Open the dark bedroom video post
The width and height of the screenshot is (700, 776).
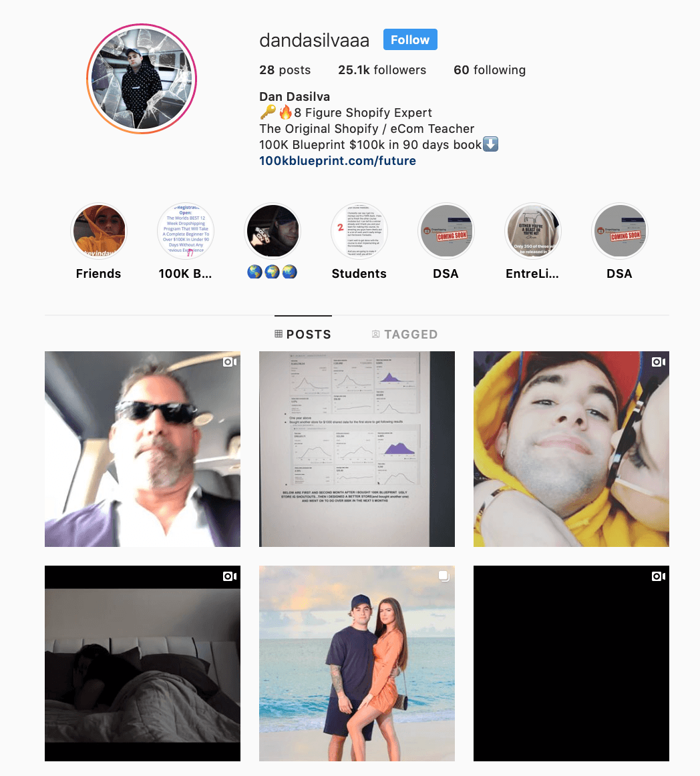[x=142, y=663]
